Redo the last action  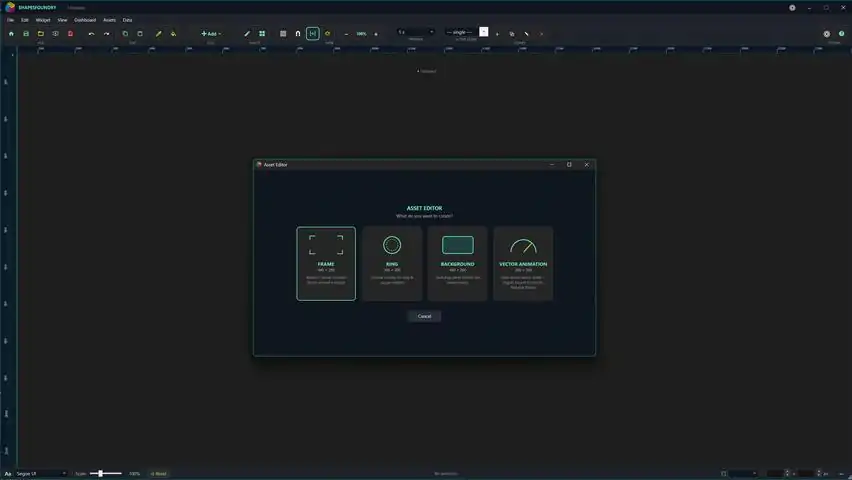106,34
